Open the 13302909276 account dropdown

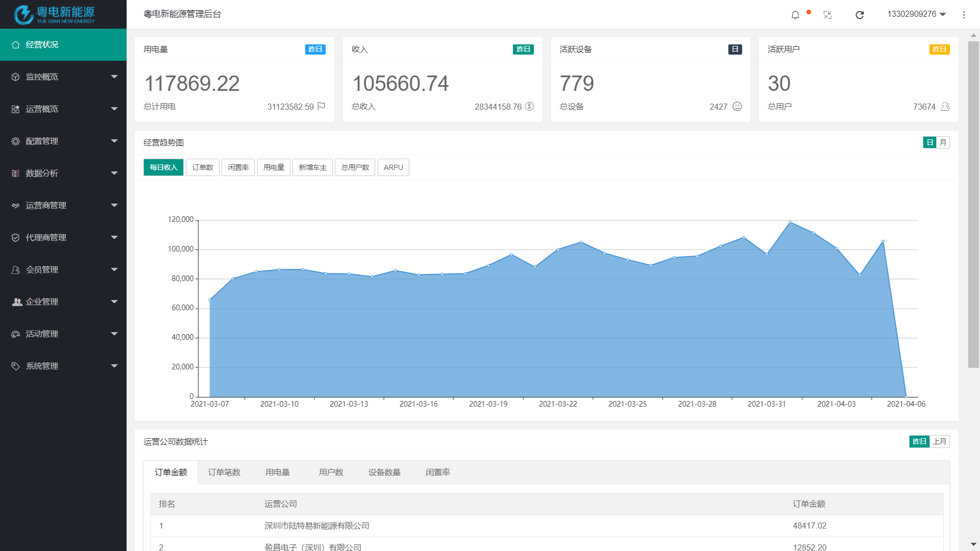click(916, 14)
